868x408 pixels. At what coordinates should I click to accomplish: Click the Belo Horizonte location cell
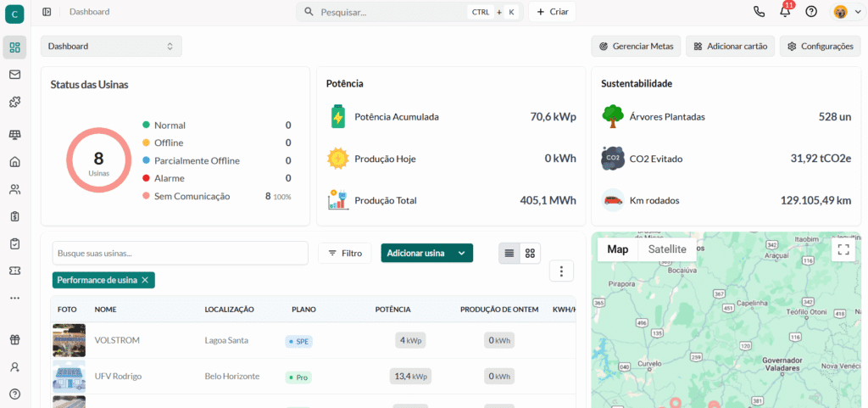[232, 377]
